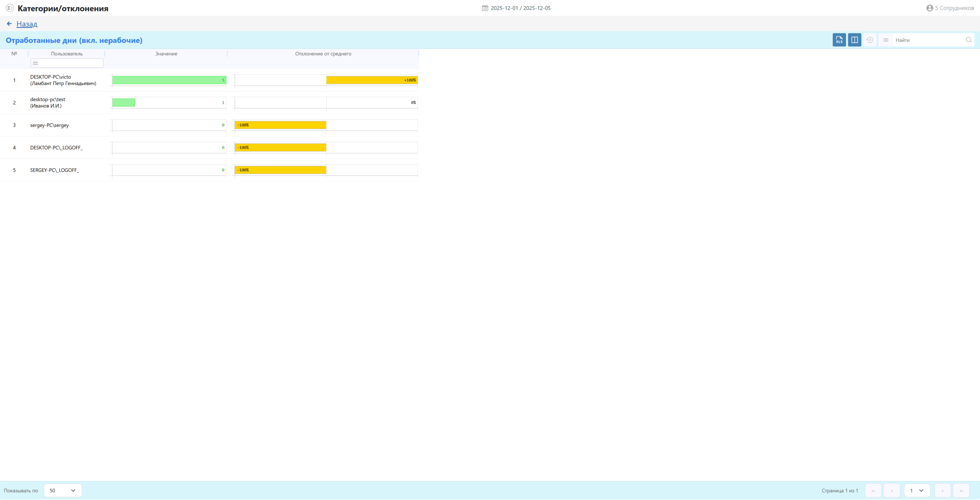Image resolution: width=980 pixels, height=500 pixels.
Task: Click the -100% deviation bar for sergey-PC\sergey
Action: (280, 125)
